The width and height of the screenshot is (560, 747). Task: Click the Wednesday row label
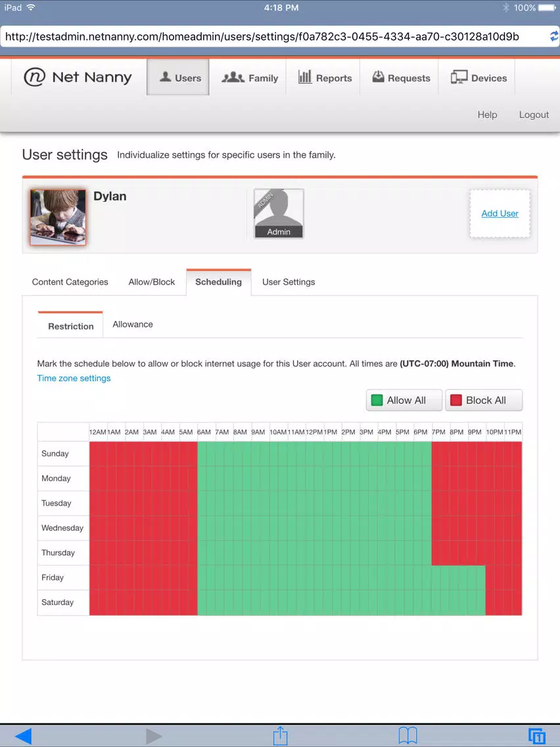point(62,528)
